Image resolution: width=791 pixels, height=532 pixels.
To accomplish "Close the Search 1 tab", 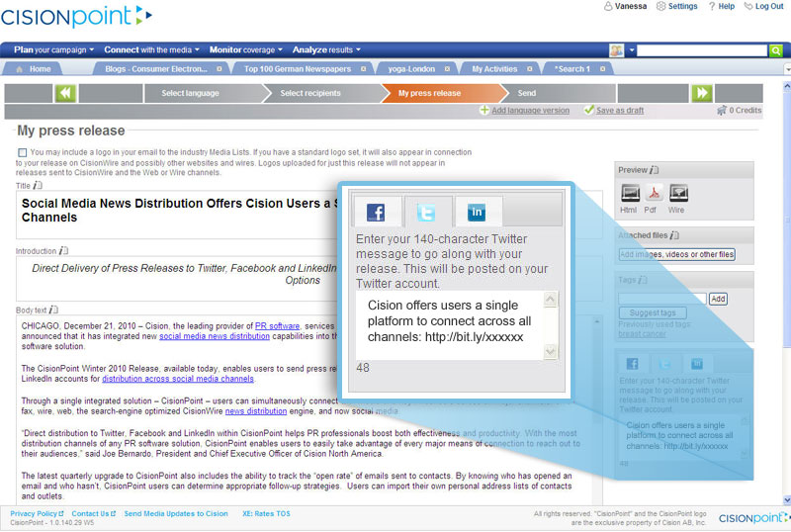I will click(x=602, y=69).
